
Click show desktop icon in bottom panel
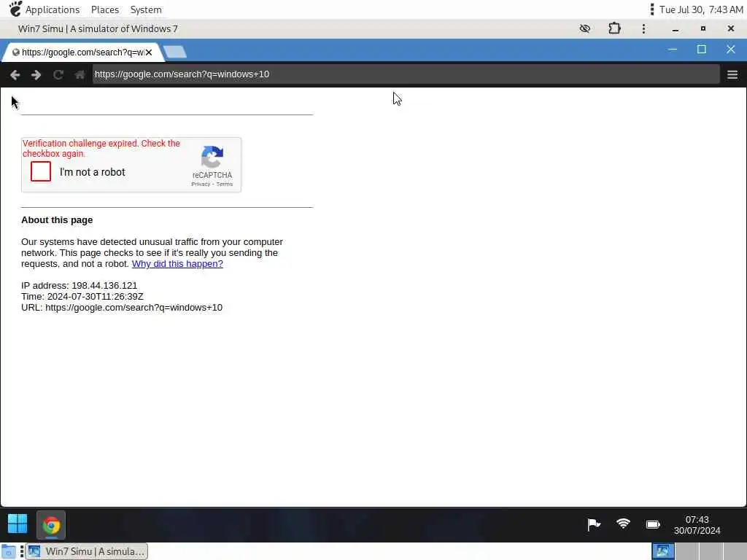point(8,551)
